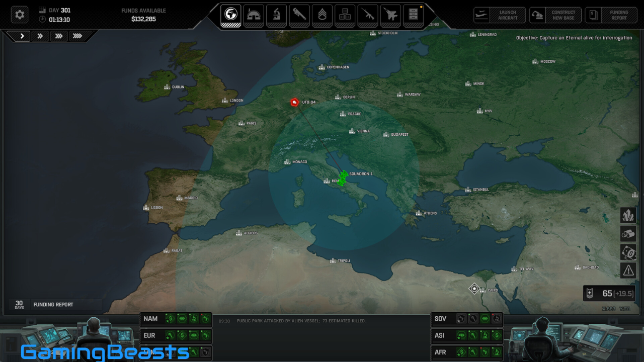The image size is (644, 362).
Task: Click the Berlin city marker
Action: coord(345,97)
